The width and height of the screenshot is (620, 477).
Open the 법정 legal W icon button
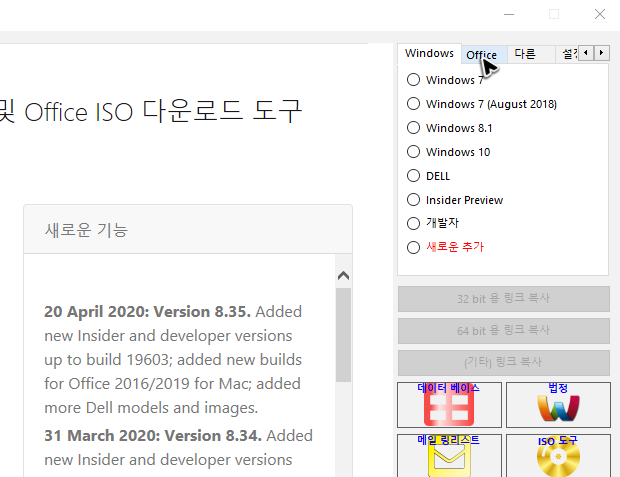coord(558,405)
